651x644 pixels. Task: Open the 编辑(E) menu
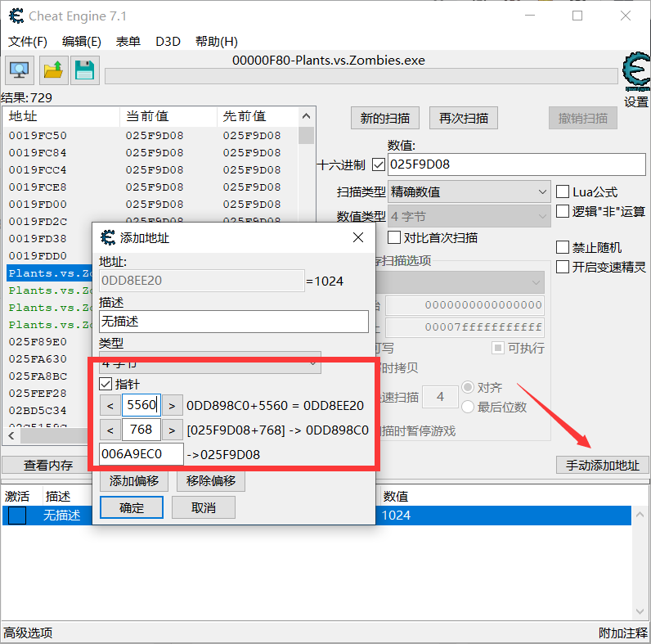point(82,42)
